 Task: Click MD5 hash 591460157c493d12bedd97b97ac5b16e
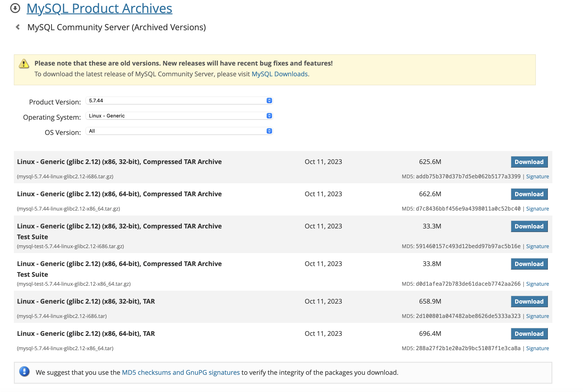[468, 246]
